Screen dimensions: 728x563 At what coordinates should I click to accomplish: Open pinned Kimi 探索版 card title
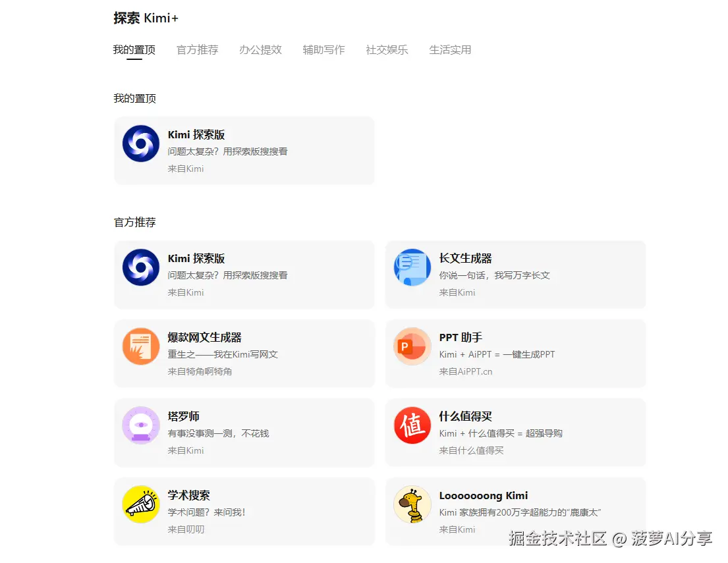pos(196,134)
